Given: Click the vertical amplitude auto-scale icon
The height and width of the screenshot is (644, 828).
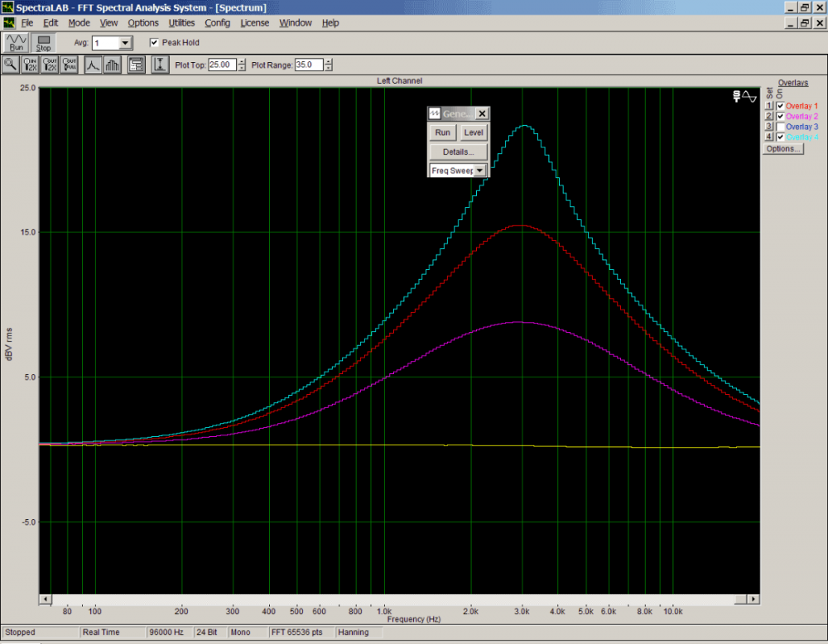Looking at the screenshot, I should click(160, 65).
